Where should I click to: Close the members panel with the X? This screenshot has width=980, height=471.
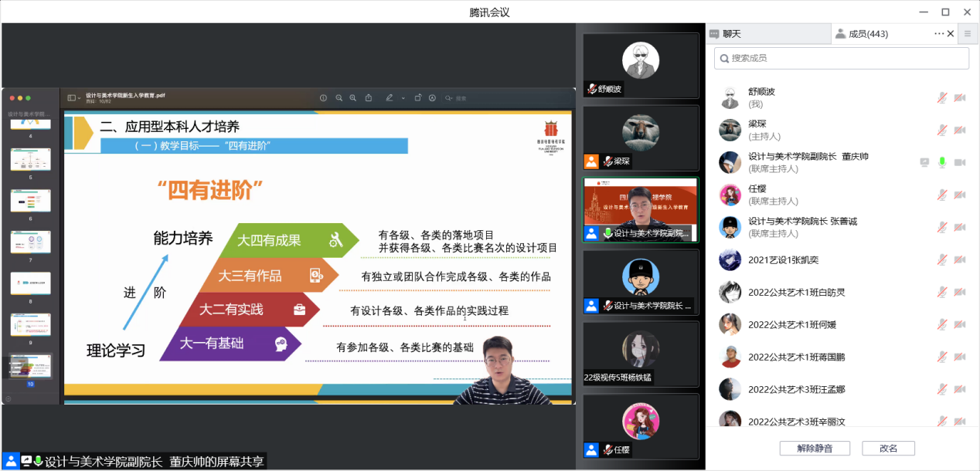951,34
